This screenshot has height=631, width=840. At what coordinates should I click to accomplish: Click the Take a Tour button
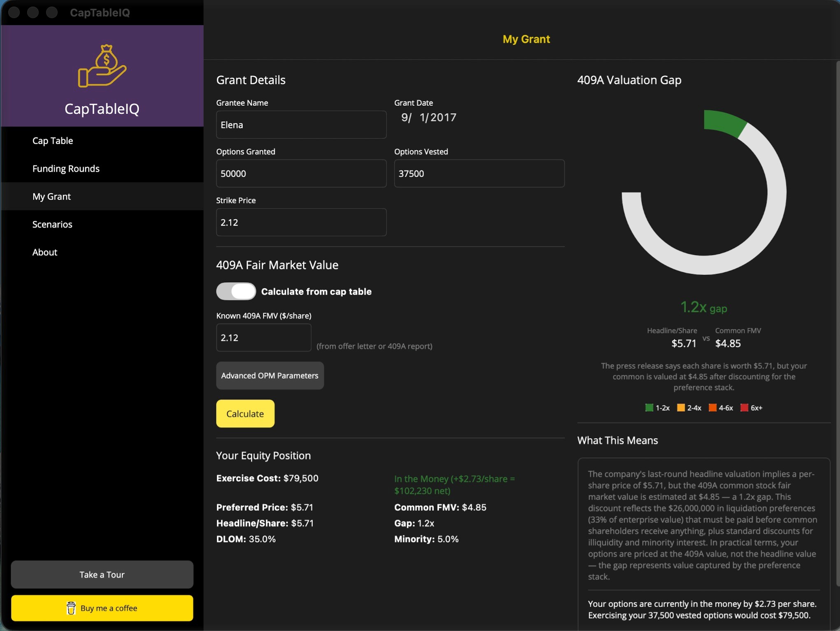[102, 574]
